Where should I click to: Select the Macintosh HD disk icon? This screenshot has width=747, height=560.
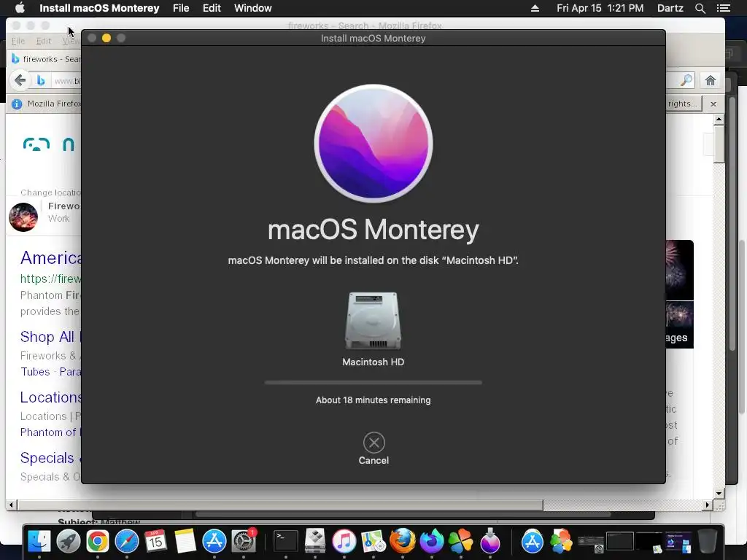[373, 321]
